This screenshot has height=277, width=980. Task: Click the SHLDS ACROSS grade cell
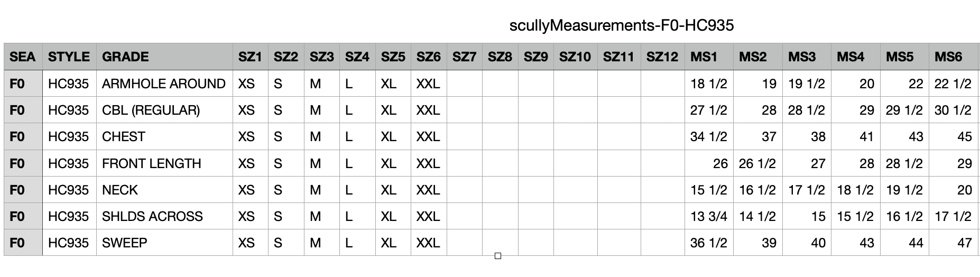coord(152,216)
